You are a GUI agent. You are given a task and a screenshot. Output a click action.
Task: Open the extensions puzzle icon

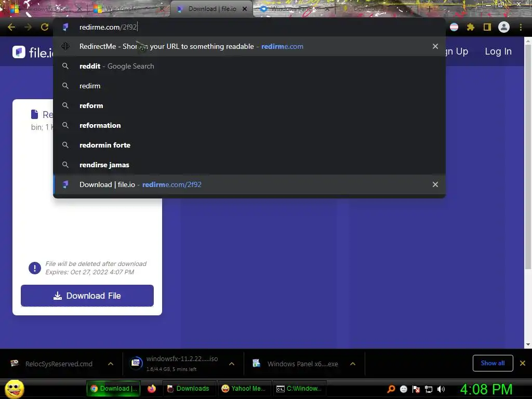(x=470, y=27)
